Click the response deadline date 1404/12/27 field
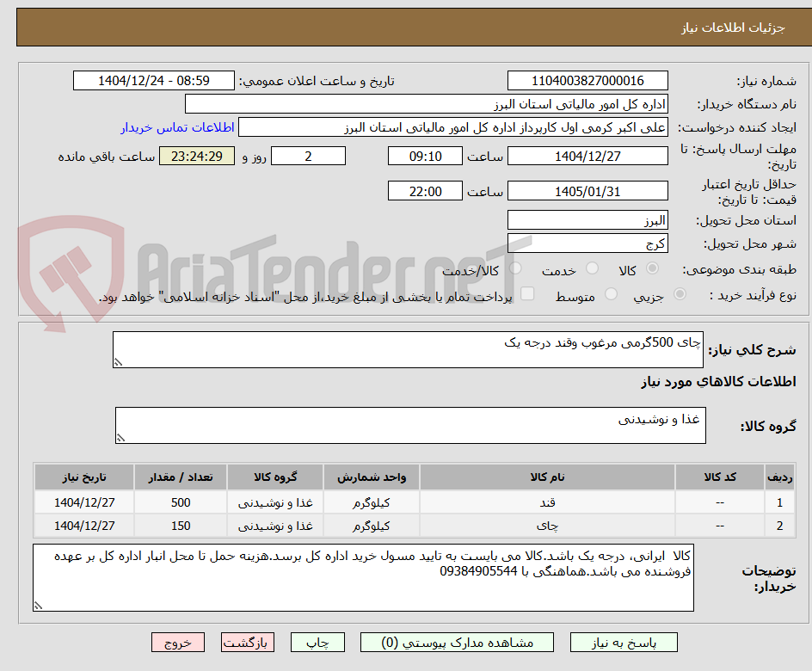Screen dimensions: 812x671 (587, 156)
